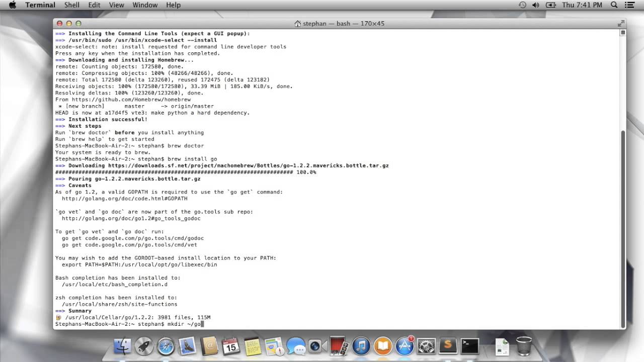This screenshot has width=644, height=362.
Task: Click 'Downloading and installing Homebrew...' line
Action: pos(124,60)
